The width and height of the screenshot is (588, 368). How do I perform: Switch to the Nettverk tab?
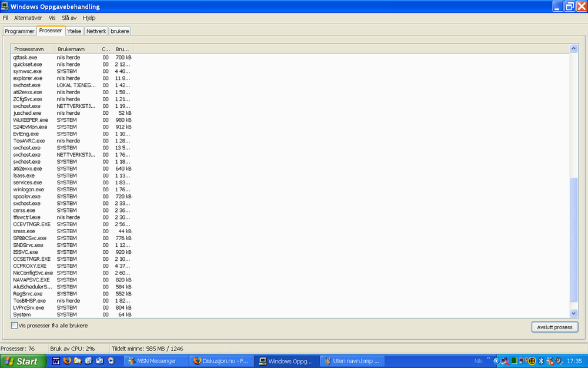(96, 31)
